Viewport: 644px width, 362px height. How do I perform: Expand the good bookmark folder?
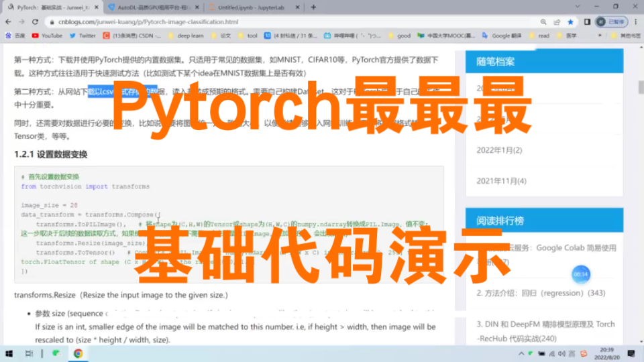pos(399,36)
